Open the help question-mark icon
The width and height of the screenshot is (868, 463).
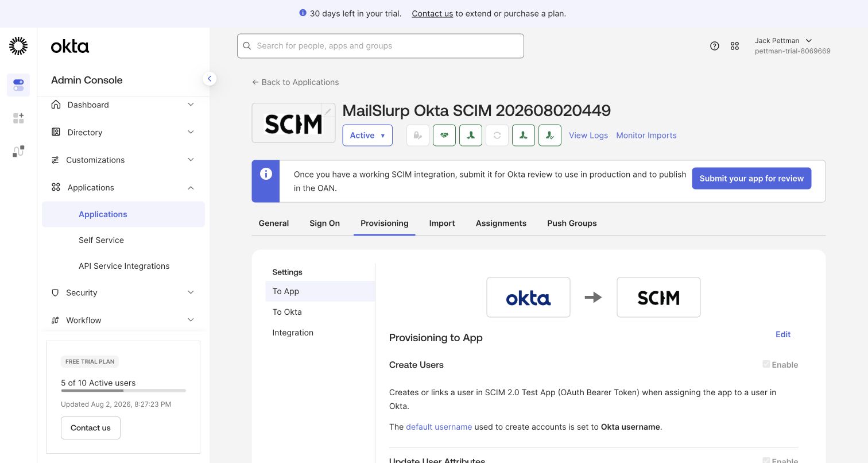(715, 46)
